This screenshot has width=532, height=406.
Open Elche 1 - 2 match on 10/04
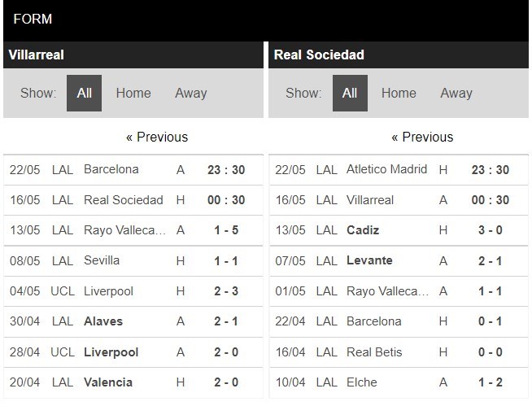(x=399, y=382)
